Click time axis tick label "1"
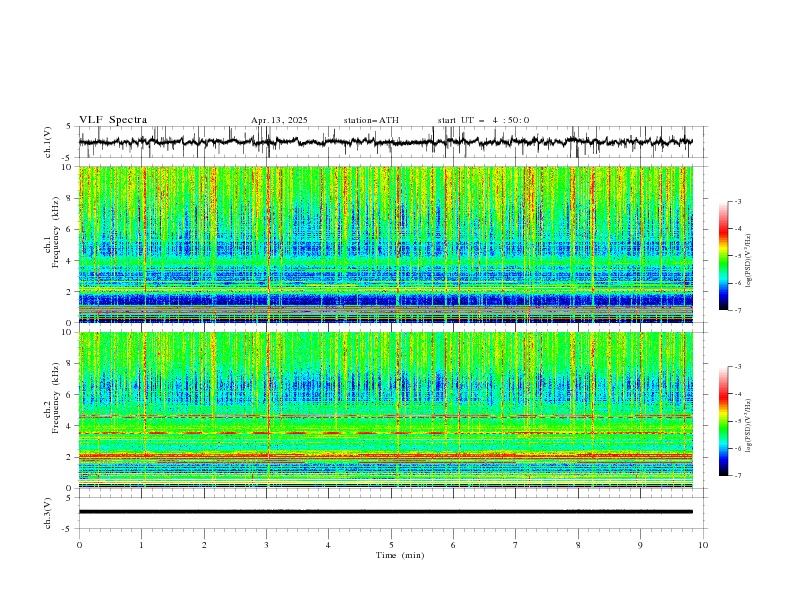 pos(141,545)
